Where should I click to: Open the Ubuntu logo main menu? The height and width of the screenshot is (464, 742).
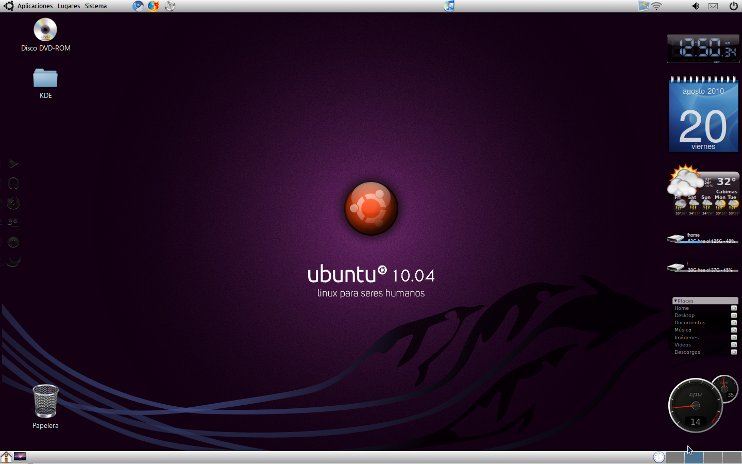point(8,6)
